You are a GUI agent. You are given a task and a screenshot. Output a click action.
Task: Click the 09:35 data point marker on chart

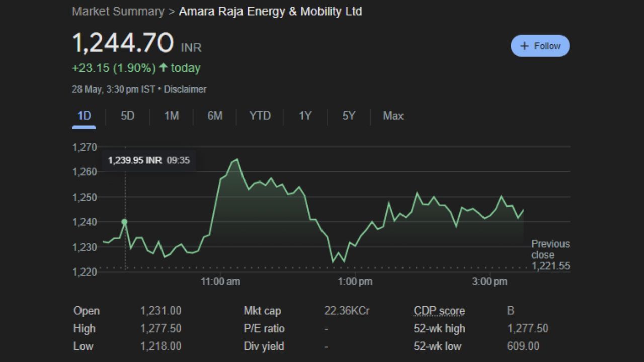click(125, 222)
